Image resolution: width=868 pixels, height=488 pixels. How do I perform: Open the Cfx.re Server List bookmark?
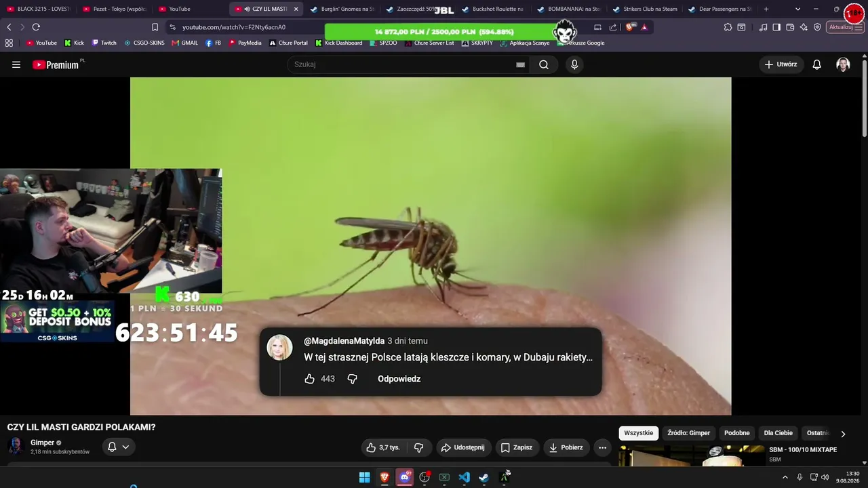click(x=429, y=43)
